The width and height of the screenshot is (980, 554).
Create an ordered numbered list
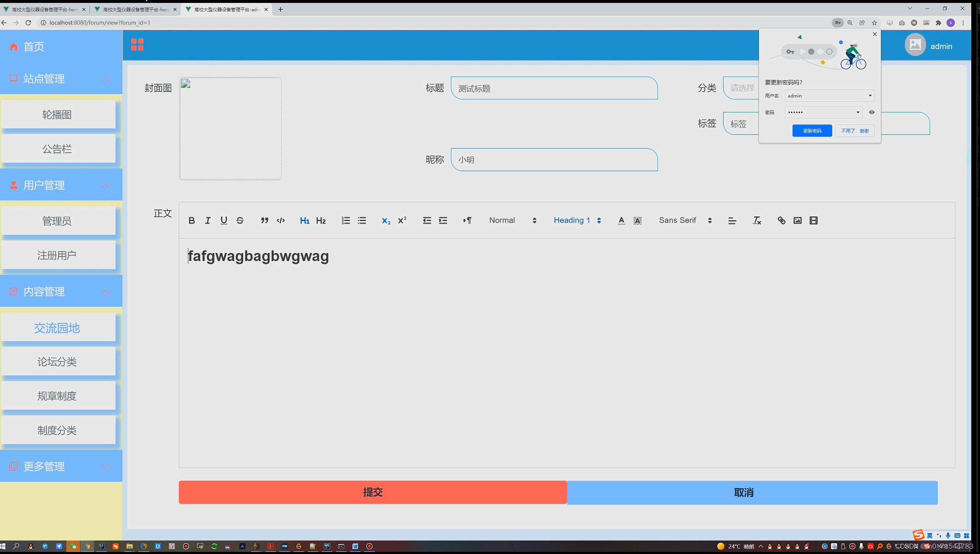coord(346,221)
